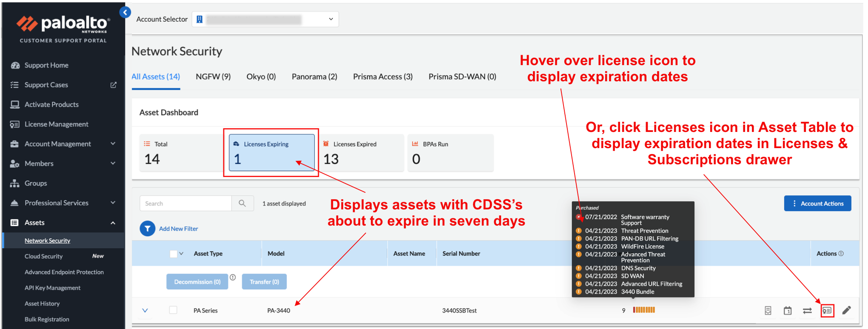
Task: Expand the Members menu chevron
Action: [x=113, y=163]
